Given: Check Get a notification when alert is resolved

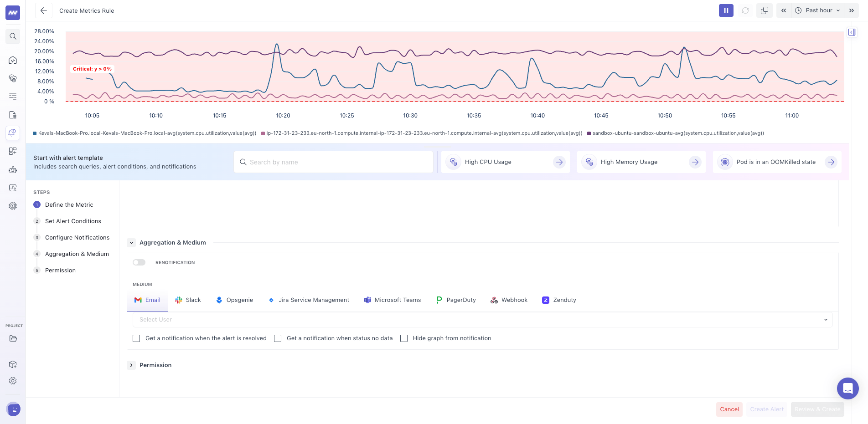Looking at the screenshot, I should (x=136, y=338).
